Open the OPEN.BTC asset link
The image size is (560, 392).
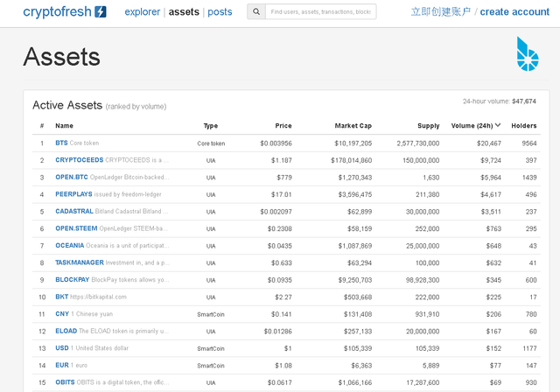click(x=72, y=177)
